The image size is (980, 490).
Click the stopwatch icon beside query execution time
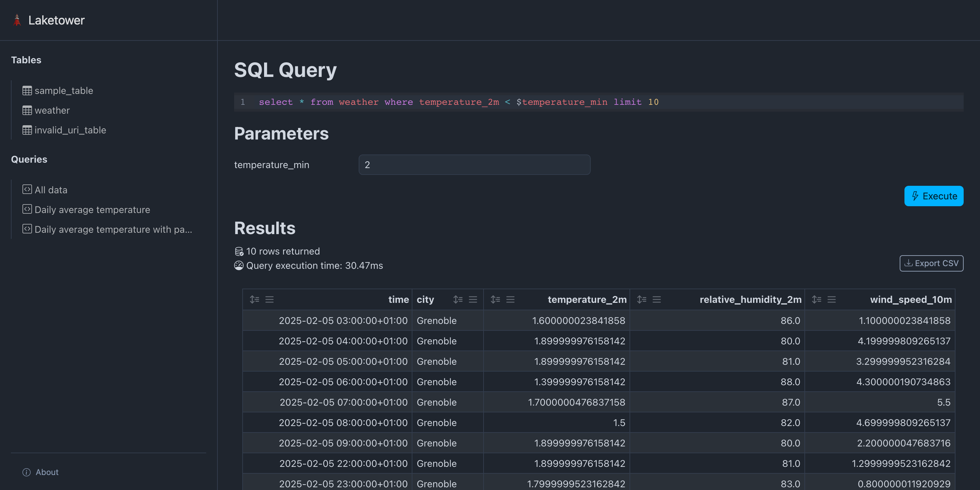[x=239, y=265]
